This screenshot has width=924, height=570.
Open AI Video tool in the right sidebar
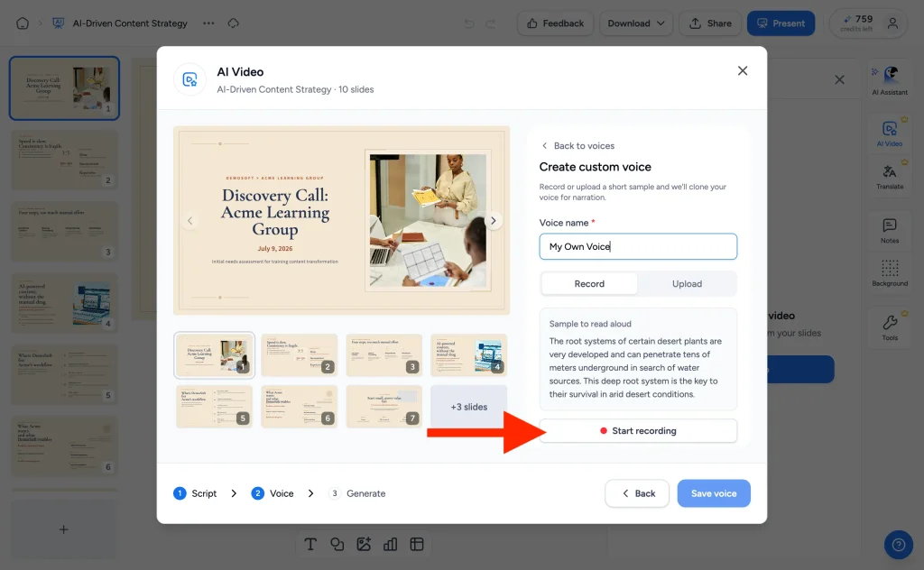pos(890,133)
